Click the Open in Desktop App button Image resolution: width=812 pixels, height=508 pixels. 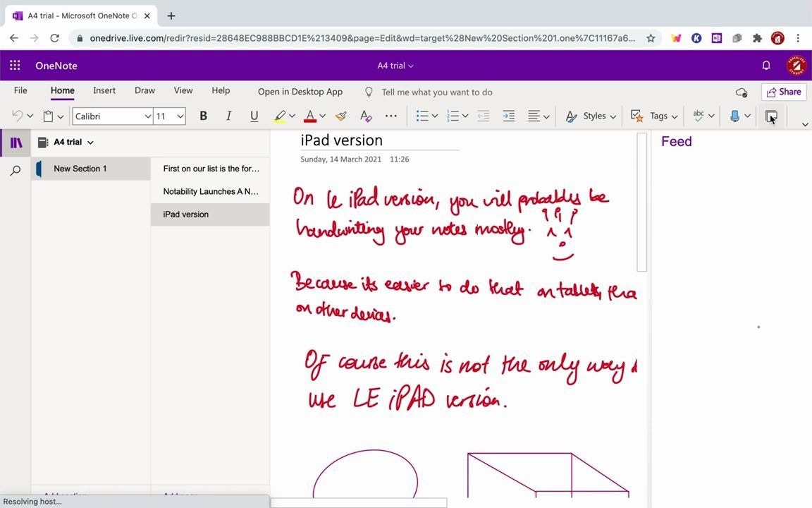tap(300, 91)
